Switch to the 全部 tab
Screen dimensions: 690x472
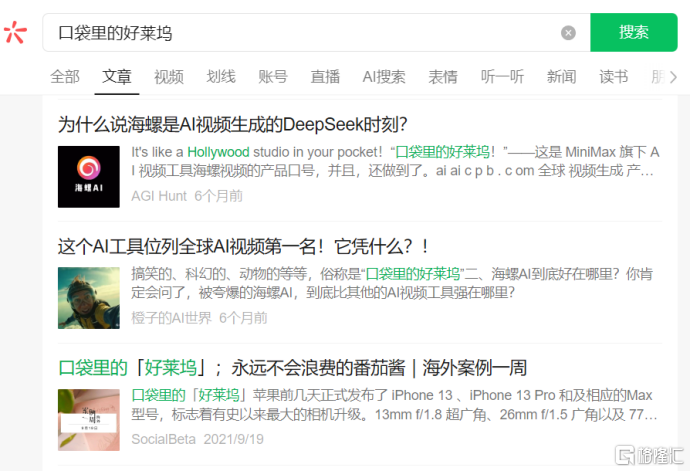coord(65,77)
